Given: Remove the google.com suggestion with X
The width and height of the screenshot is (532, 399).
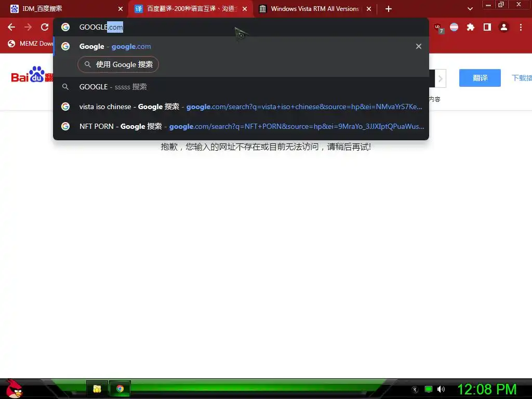Looking at the screenshot, I should click(419, 46).
